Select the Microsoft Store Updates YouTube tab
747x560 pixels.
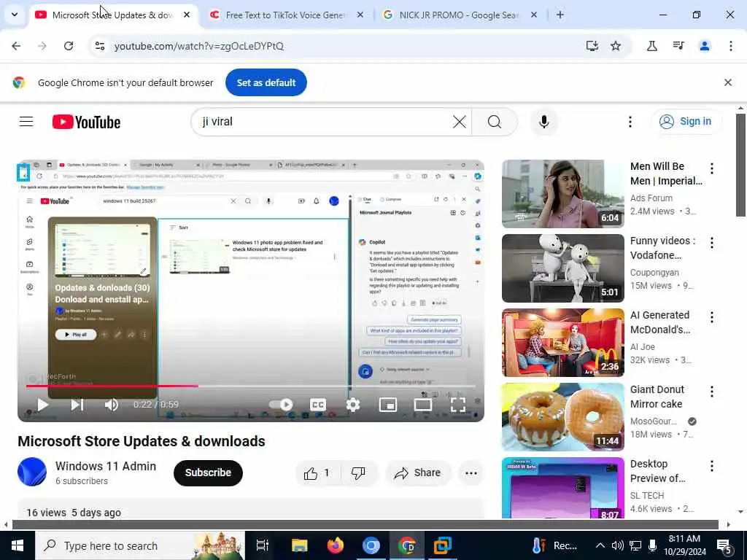click(x=112, y=15)
